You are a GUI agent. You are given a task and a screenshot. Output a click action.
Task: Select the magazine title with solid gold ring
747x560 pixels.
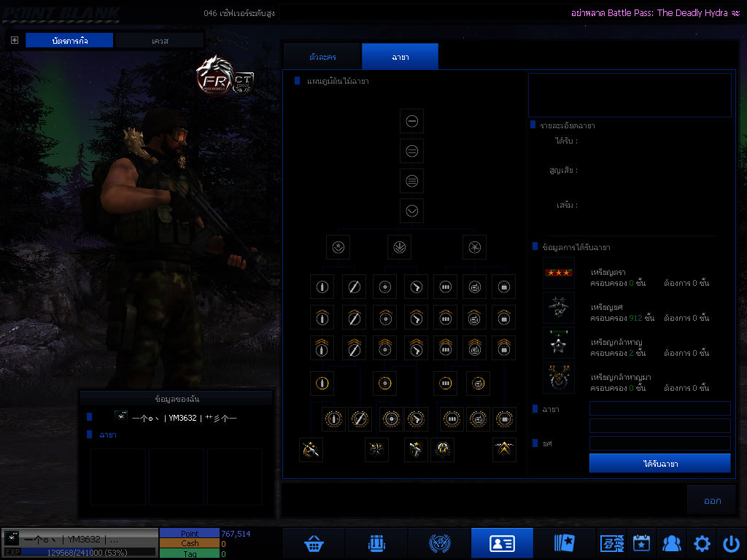pos(446,384)
